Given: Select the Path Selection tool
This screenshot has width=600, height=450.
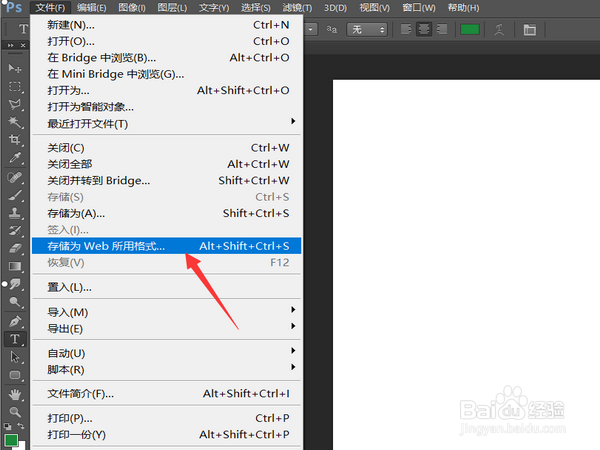Looking at the screenshot, I should pos(15,357).
